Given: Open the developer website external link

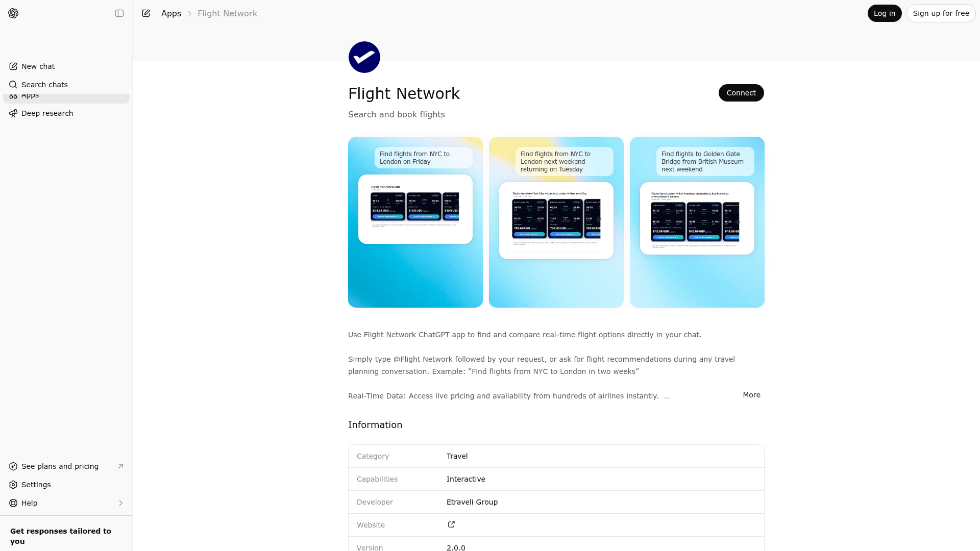Looking at the screenshot, I should point(451,524).
